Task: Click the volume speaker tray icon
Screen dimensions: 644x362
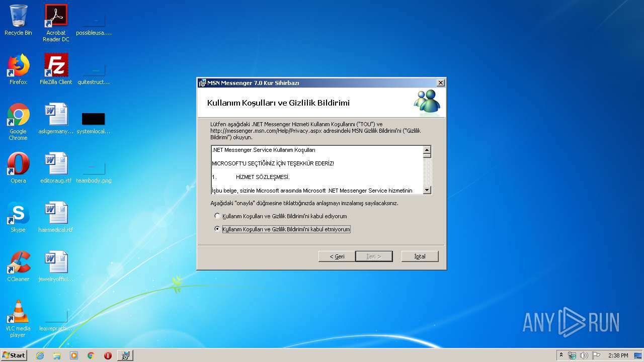Action: point(584,355)
